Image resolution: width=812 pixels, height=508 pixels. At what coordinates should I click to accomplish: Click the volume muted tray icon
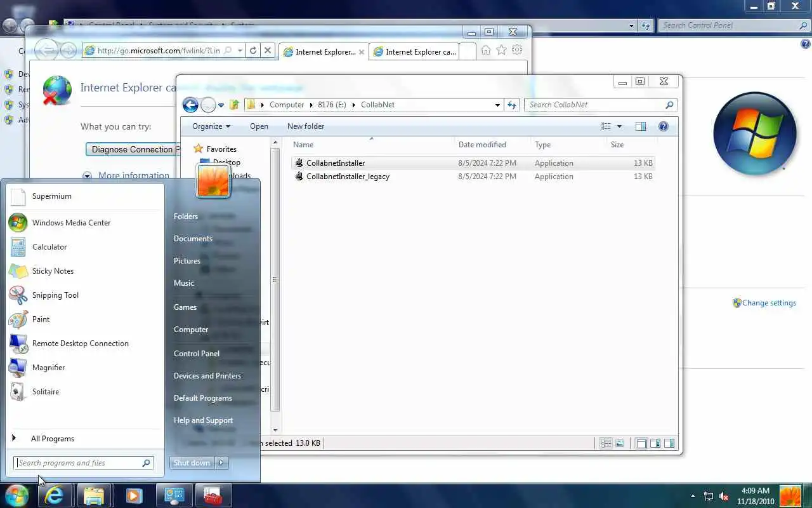click(x=724, y=496)
